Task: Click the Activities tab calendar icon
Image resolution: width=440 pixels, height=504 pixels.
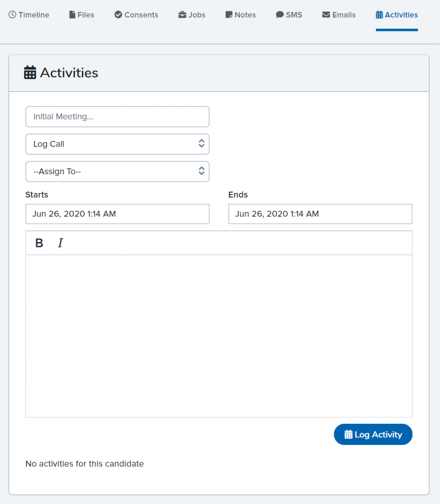Action: click(x=379, y=15)
